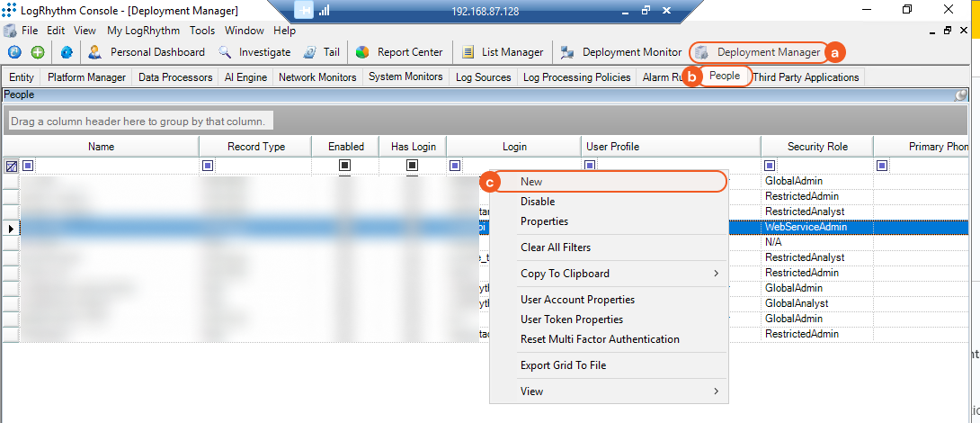Screen dimensions: 980x423
Task: Click Reset Multi Factor Authentication
Action: click(600, 339)
